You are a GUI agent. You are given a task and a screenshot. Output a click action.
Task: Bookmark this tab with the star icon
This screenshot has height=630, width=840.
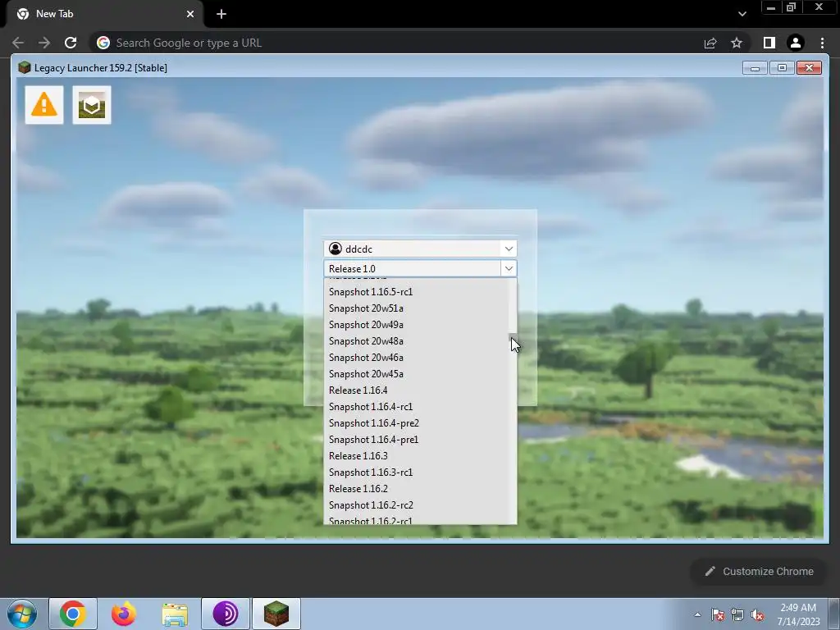737,43
